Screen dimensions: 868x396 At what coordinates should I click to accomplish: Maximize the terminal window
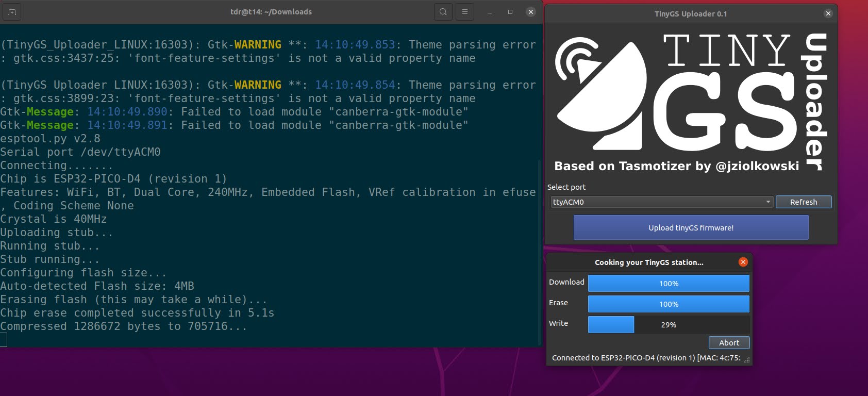pyautogui.click(x=510, y=12)
